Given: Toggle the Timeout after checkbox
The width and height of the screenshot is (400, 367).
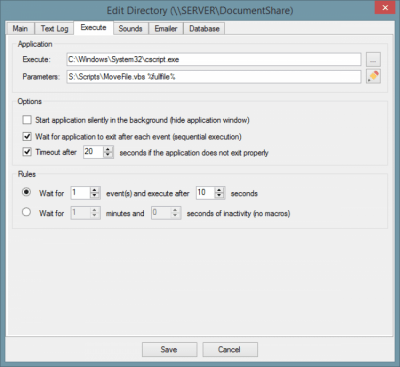Looking at the screenshot, I should [27, 152].
